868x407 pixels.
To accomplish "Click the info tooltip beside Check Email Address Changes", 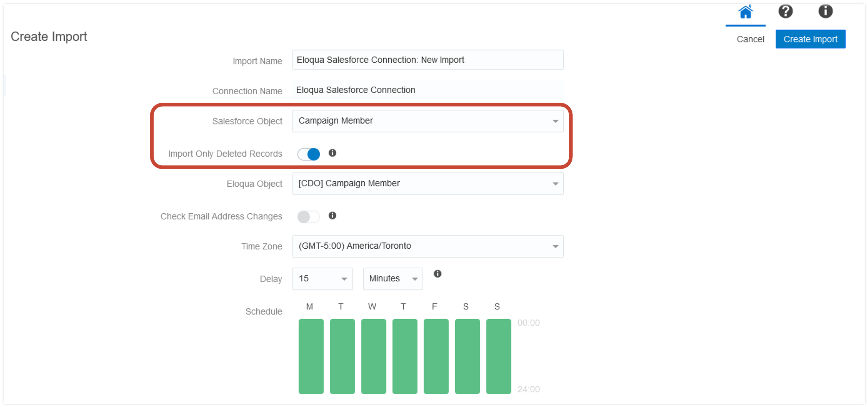I will (332, 216).
